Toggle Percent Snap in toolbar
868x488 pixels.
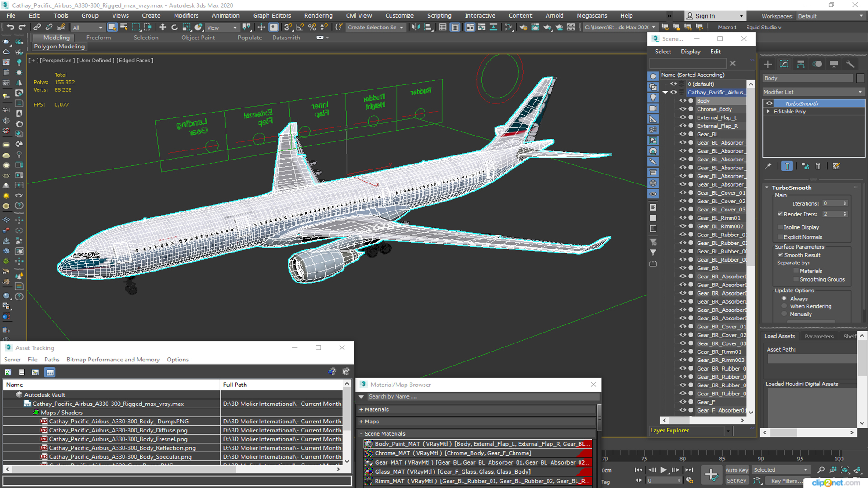click(x=312, y=27)
